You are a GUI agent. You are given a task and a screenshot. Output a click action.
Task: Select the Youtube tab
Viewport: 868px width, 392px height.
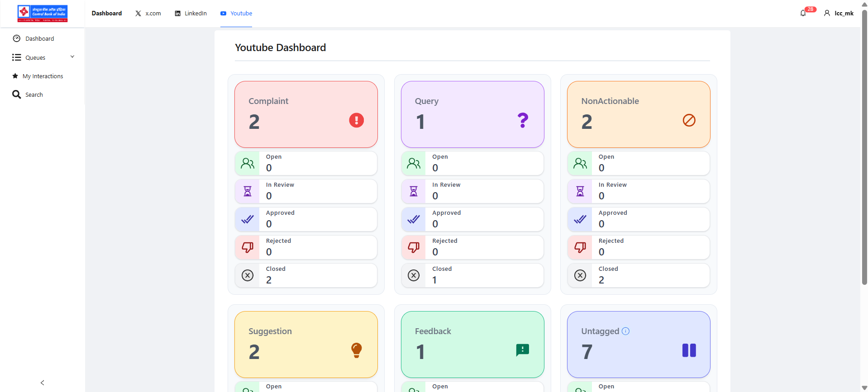236,13
